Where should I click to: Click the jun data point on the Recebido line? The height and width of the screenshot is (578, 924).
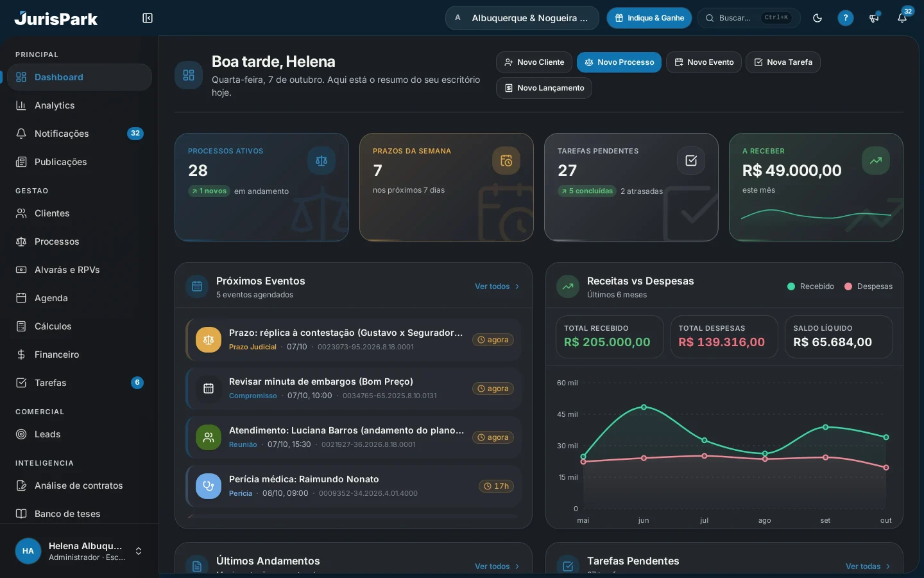click(x=644, y=407)
